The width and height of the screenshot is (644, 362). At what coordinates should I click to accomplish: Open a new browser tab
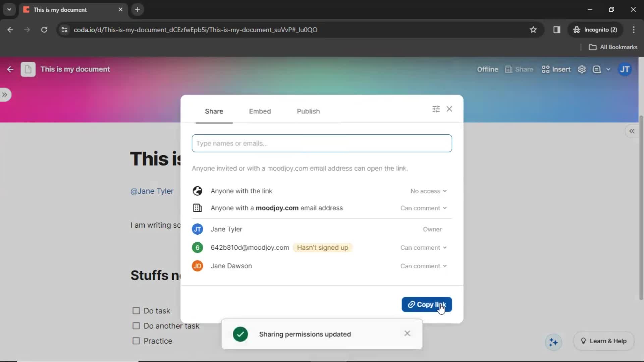pos(138,10)
